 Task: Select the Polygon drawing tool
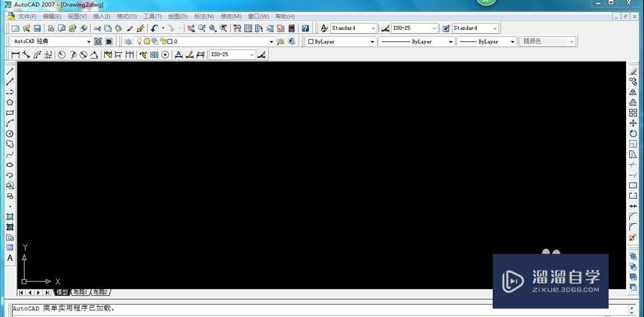pos(10,102)
